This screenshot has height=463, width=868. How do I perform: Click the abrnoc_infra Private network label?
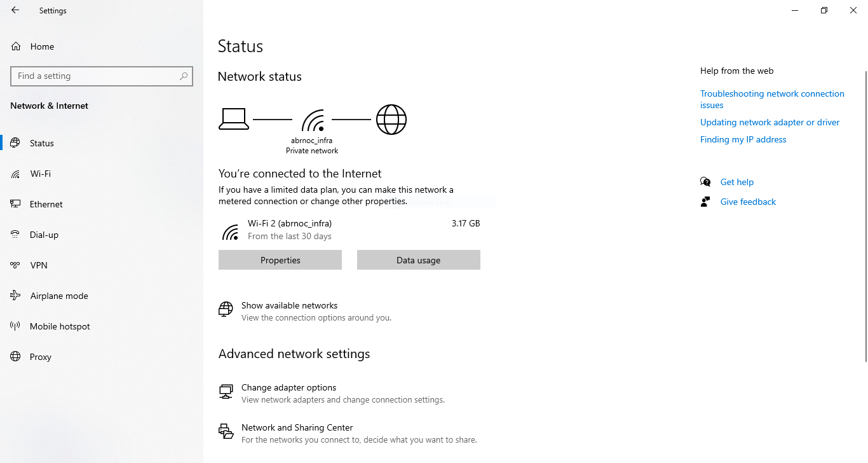click(x=312, y=146)
